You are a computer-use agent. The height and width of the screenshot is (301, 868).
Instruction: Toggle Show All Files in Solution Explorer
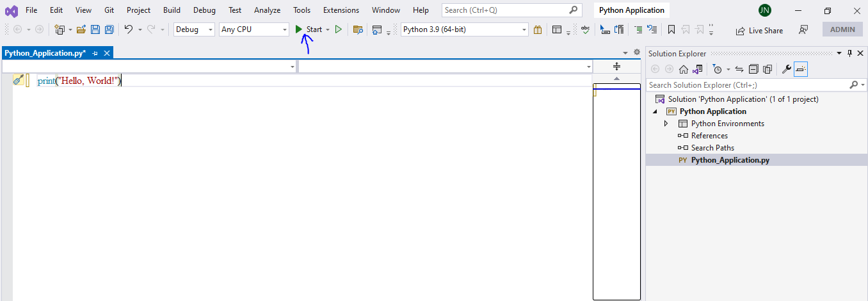coord(767,69)
